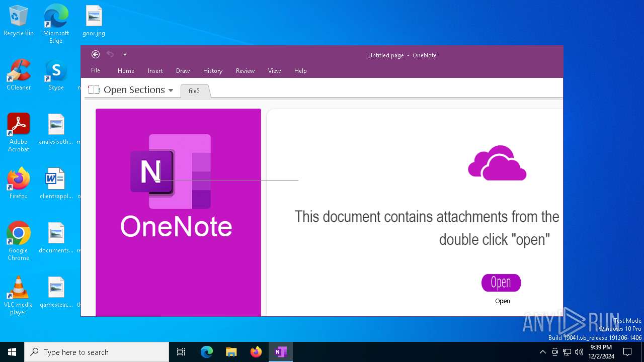The width and height of the screenshot is (644, 362).
Task: Open the 9:39 PM clock and date
Action: [601, 352]
